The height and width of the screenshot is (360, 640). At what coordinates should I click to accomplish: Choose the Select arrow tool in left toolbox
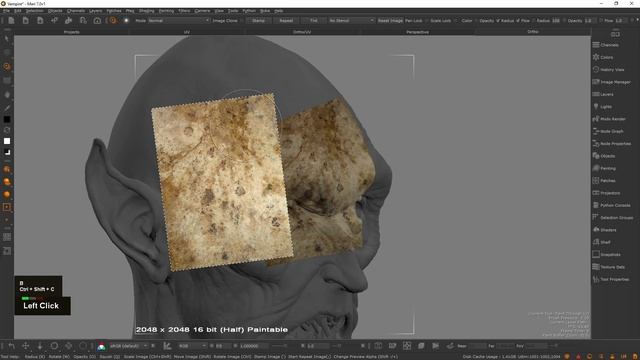7,39
